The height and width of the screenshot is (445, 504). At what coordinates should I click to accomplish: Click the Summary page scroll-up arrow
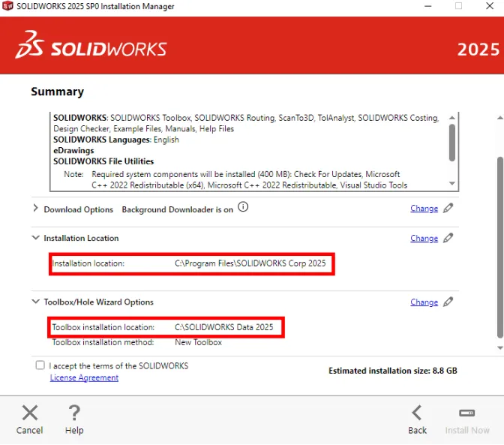[499, 118]
